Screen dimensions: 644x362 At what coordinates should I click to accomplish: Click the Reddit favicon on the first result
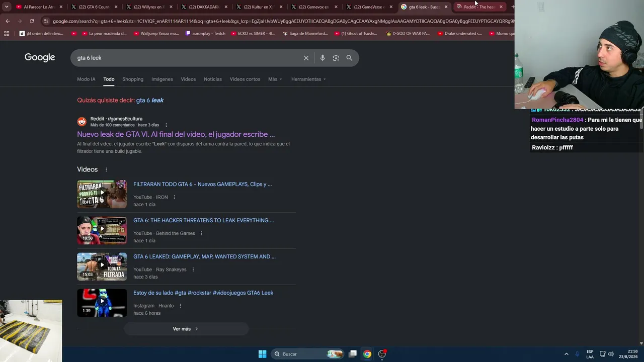pyautogui.click(x=82, y=122)
